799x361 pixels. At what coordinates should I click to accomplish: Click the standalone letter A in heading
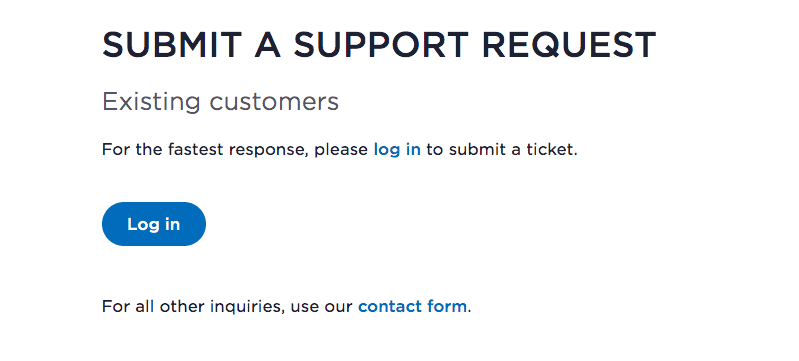click(268, 44)
